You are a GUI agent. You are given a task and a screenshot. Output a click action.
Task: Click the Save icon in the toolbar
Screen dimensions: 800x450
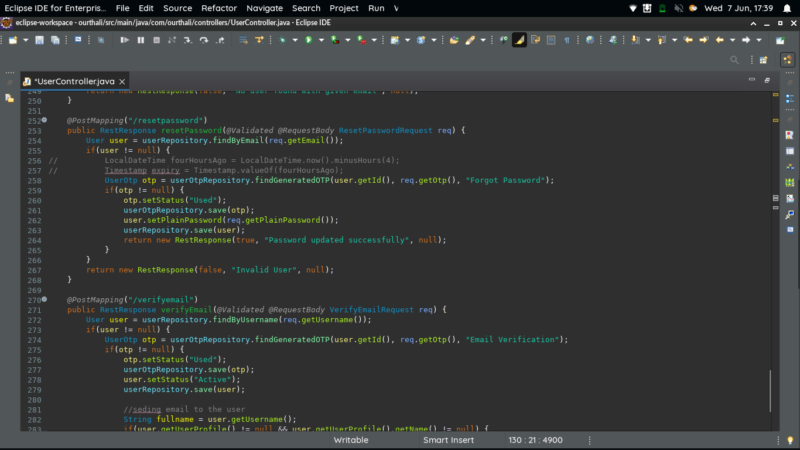[40, 40]
